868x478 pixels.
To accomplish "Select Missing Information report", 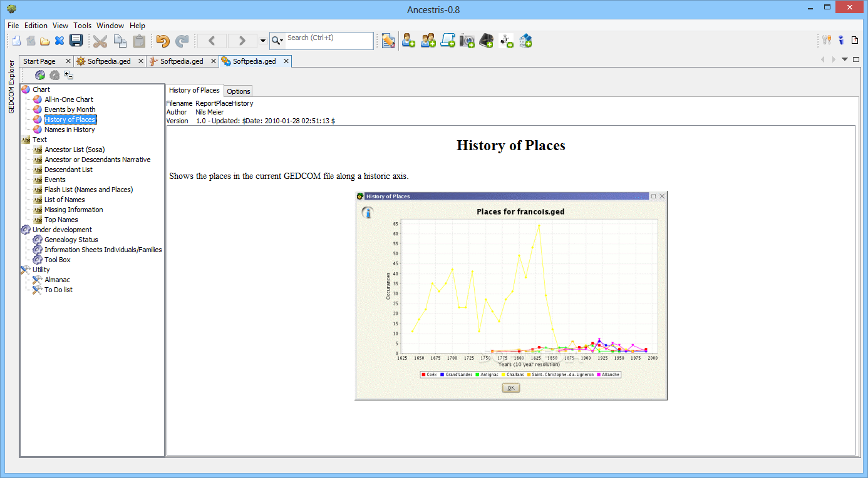I will coord(73,210).
